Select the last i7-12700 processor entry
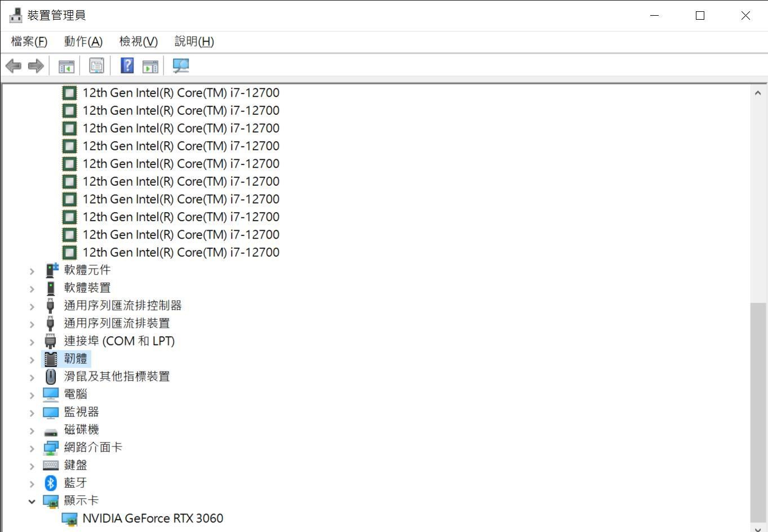Image resolution: width=768 pixels, height=532 pixels. point(181,252)
